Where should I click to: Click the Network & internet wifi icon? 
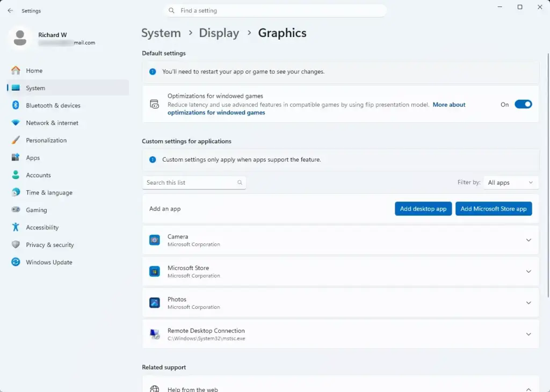pyautogui.click(x=16, y=123)
